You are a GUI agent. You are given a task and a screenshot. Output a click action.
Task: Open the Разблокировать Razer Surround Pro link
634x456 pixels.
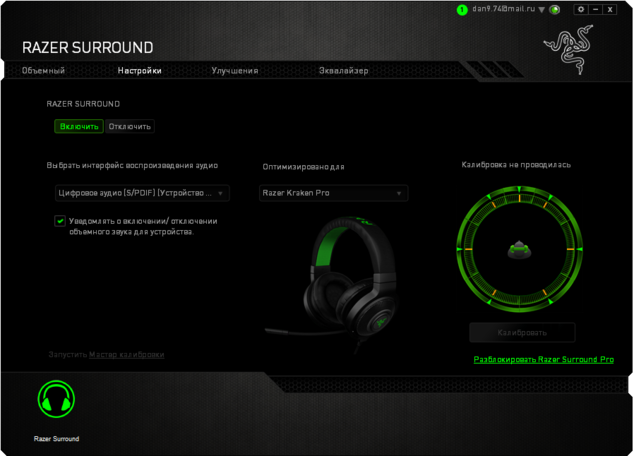[543, 359]
